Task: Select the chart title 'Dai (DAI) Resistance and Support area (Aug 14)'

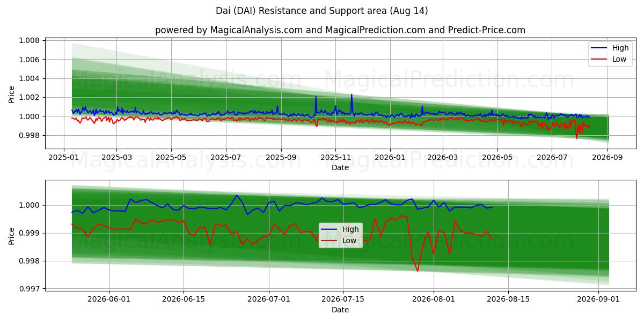Action: pos(322,11)
